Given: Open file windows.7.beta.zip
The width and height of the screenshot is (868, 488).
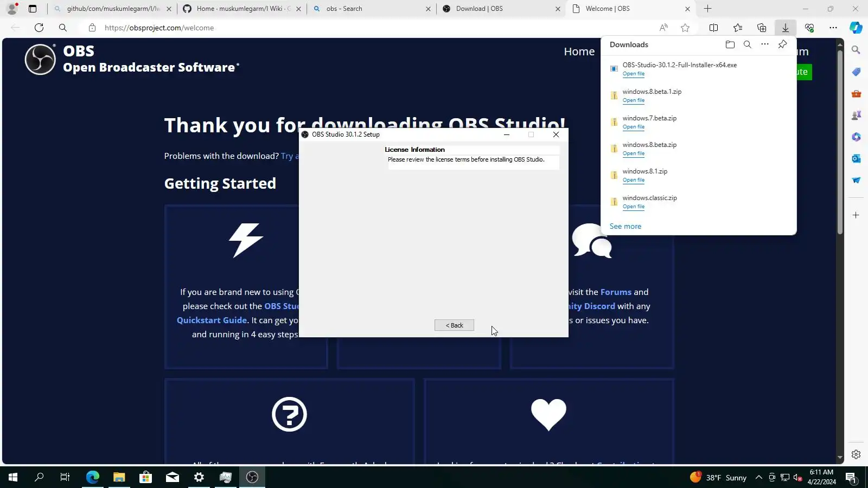Looking at the screenshot, I should [634, 127].
